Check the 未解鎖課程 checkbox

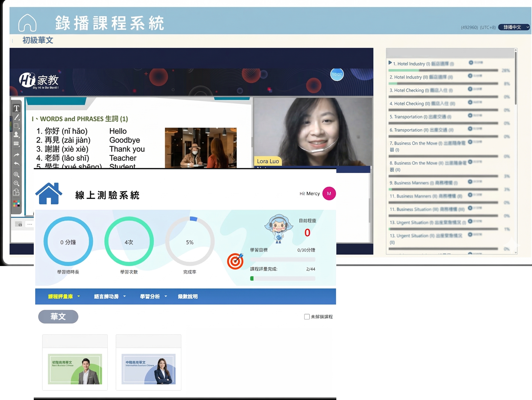point(307,316)
